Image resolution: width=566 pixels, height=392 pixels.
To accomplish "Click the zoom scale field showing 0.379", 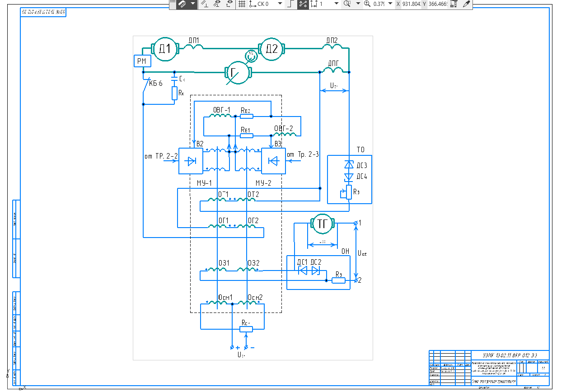I will click(x=379, y=4).
